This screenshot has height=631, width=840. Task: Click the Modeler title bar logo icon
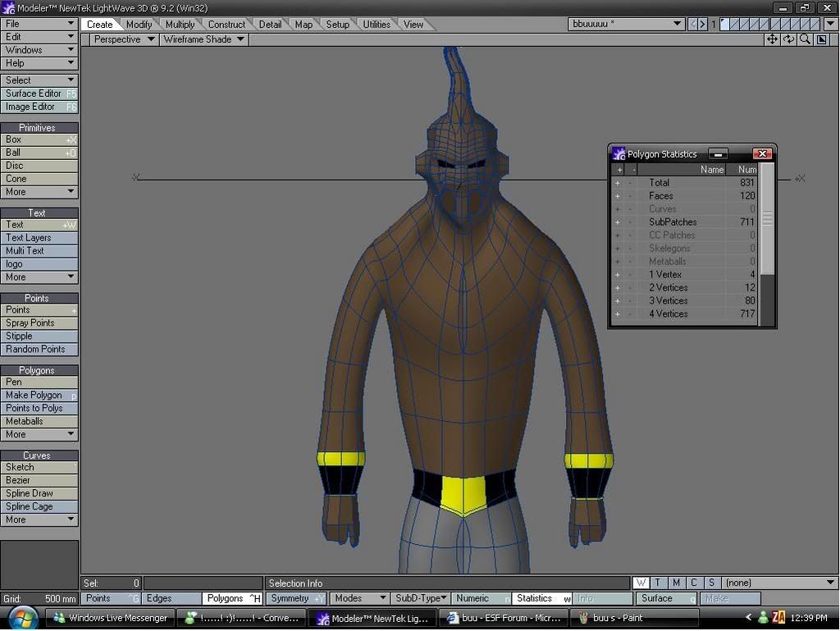pos(8,8)
